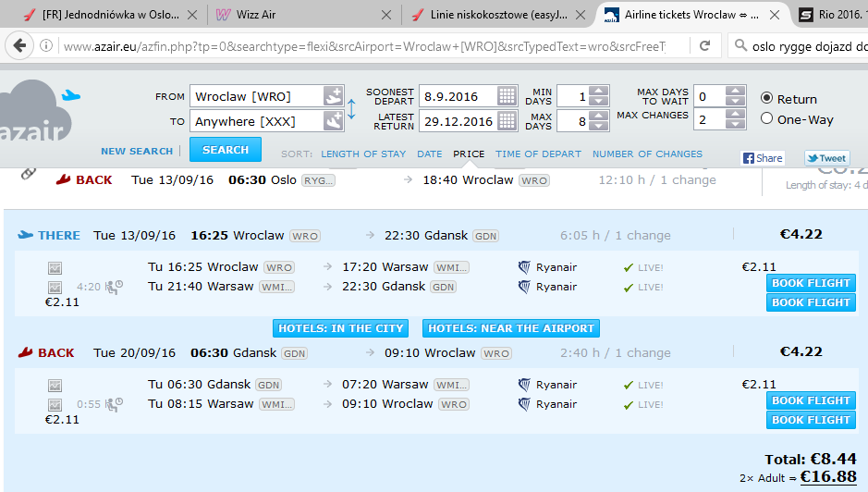
Task: Go back with the browser back arrow
Action: (19, 45)
